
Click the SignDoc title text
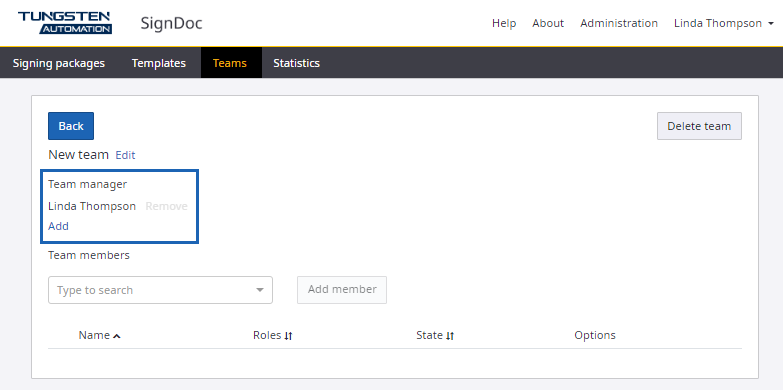coord(171,23)
